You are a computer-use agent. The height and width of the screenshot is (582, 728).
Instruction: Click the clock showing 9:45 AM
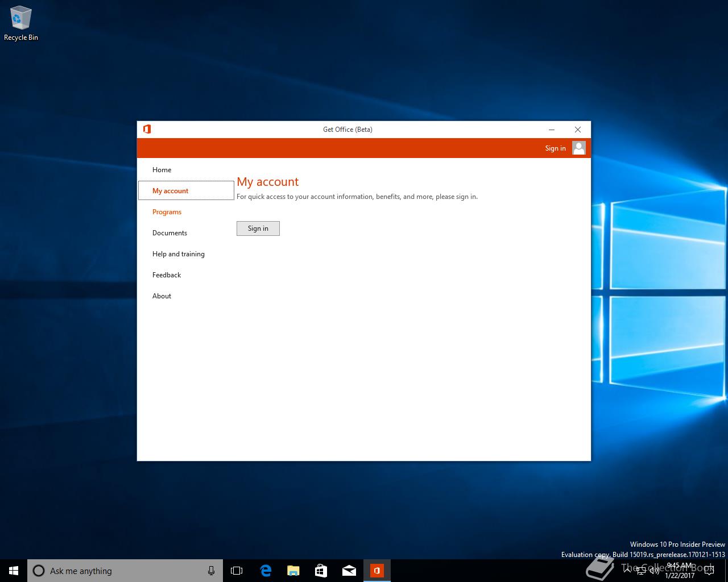click(x=680, y=571)
